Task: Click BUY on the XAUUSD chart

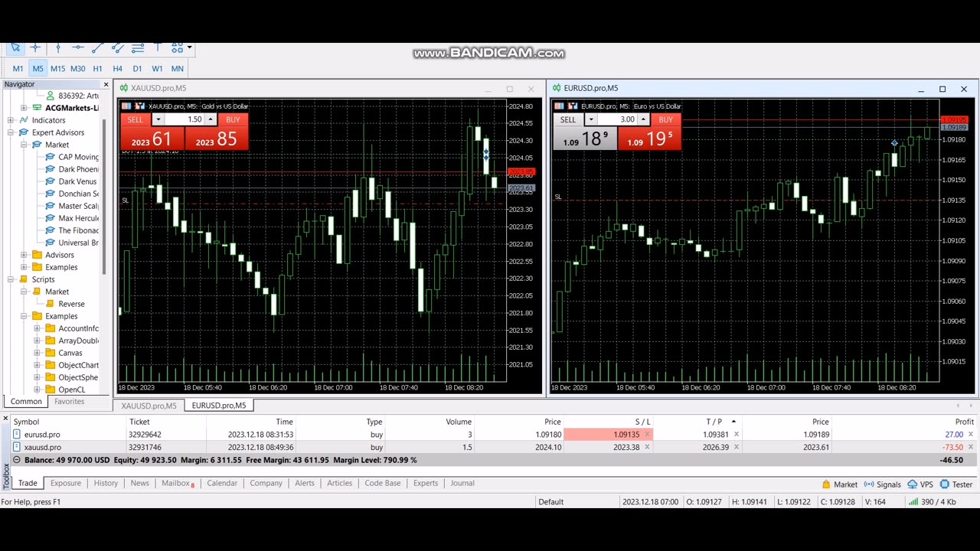Action: 233,119
